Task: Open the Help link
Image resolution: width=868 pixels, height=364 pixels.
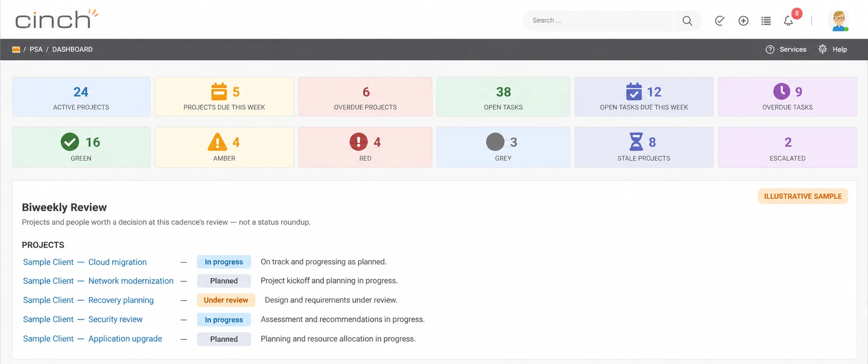Action: tap(840, 49)
